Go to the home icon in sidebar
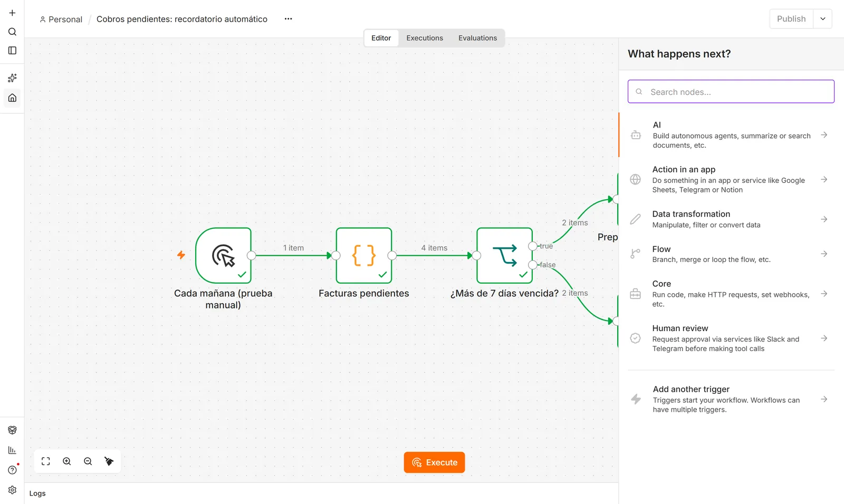This screenshot has width=844, height=504. 12,98
